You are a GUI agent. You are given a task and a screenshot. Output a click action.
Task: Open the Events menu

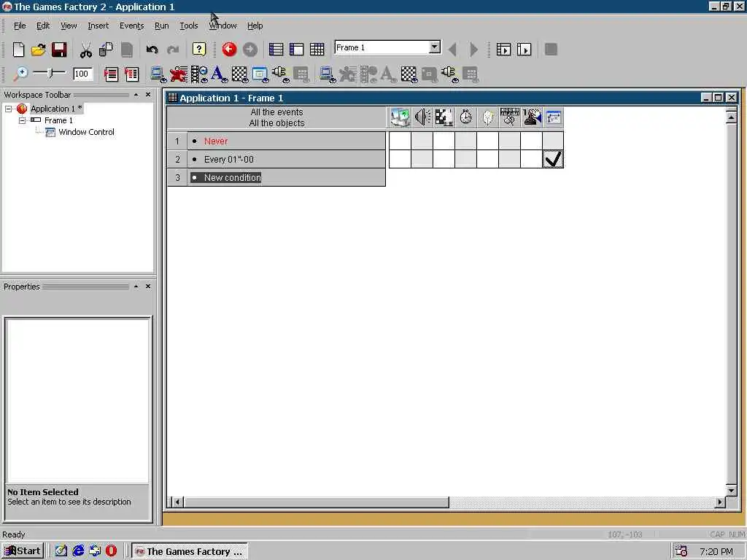[131, 26]
